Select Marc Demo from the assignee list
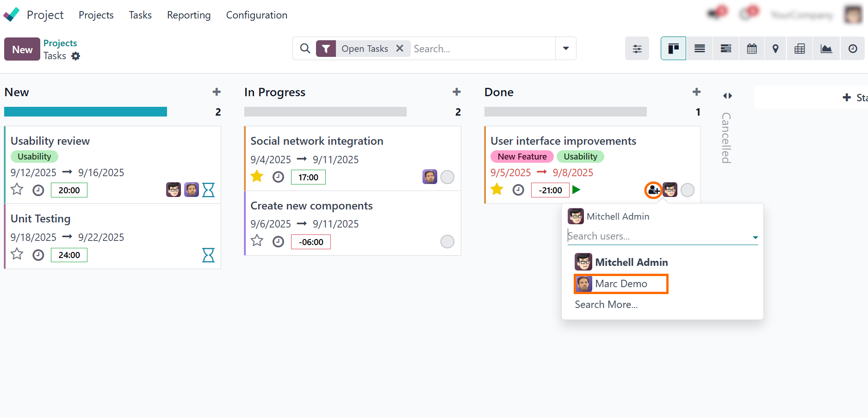The width and height of the screenshot is (868, 418). pyautogui.click(x=621, y=283)
